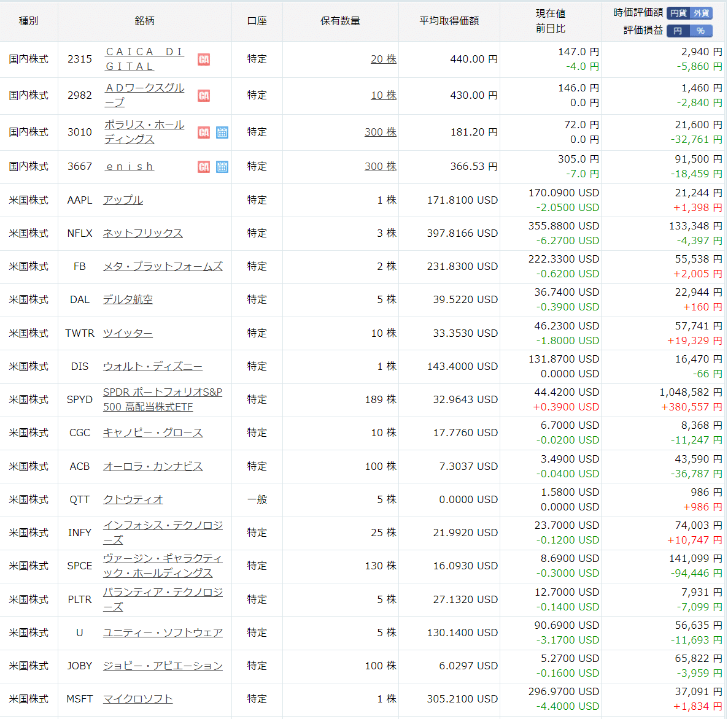Click JOBY average cost 6.0297 USD

tap(468, 666)
